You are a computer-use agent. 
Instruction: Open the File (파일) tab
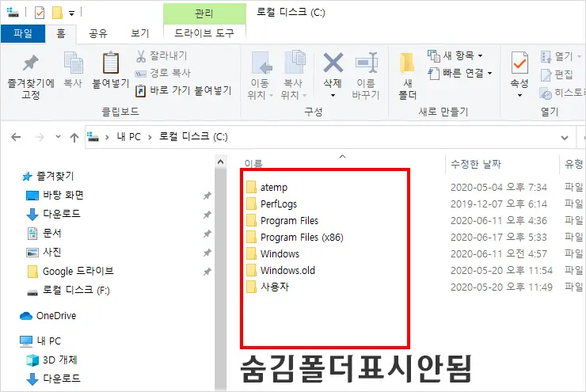pos(23,33)
